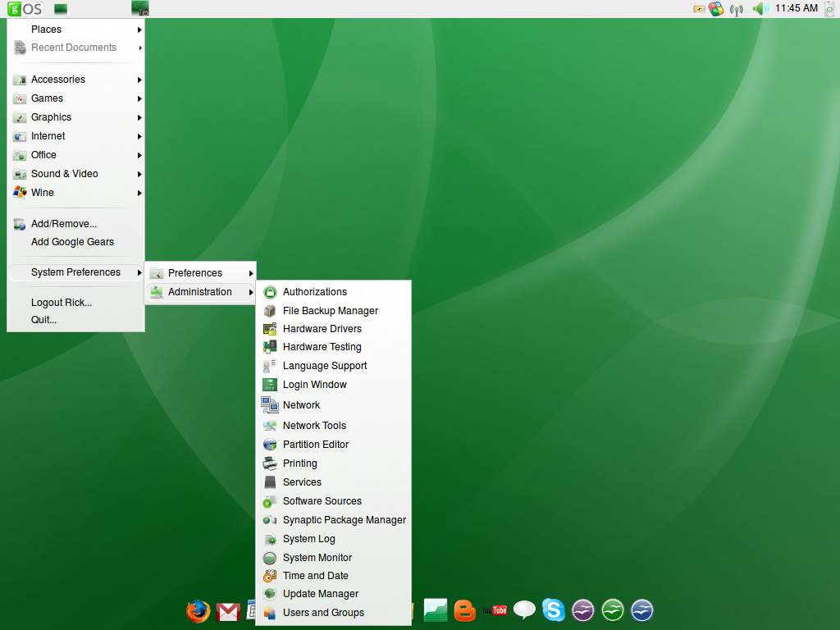The image size is (840, 630).
Task: Open the green OpenOffice icon in dock
Action: (x=612, y=610)
